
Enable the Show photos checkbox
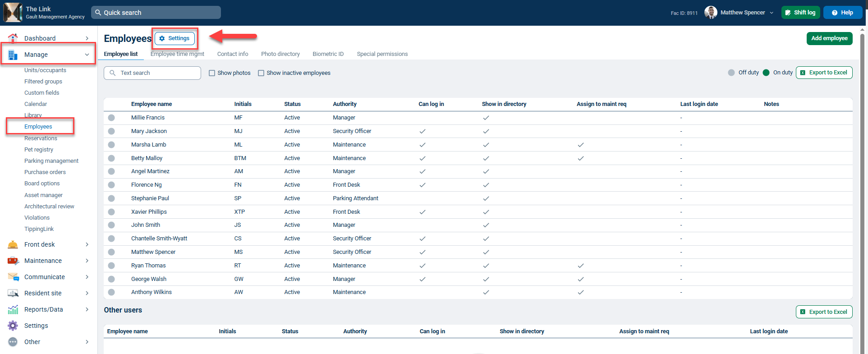click(x=212, y=73)
